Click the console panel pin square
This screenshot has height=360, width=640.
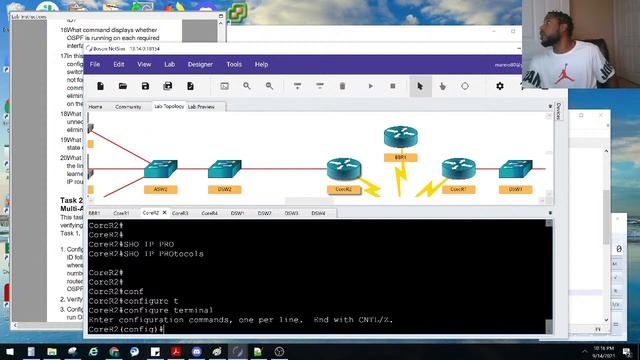point(550,213)
